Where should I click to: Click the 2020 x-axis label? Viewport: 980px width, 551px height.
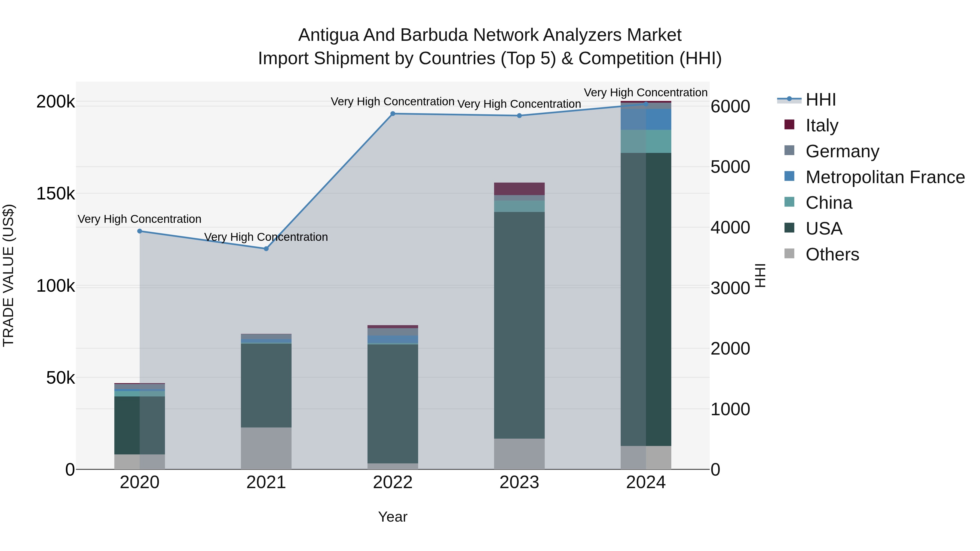[140, 482]
